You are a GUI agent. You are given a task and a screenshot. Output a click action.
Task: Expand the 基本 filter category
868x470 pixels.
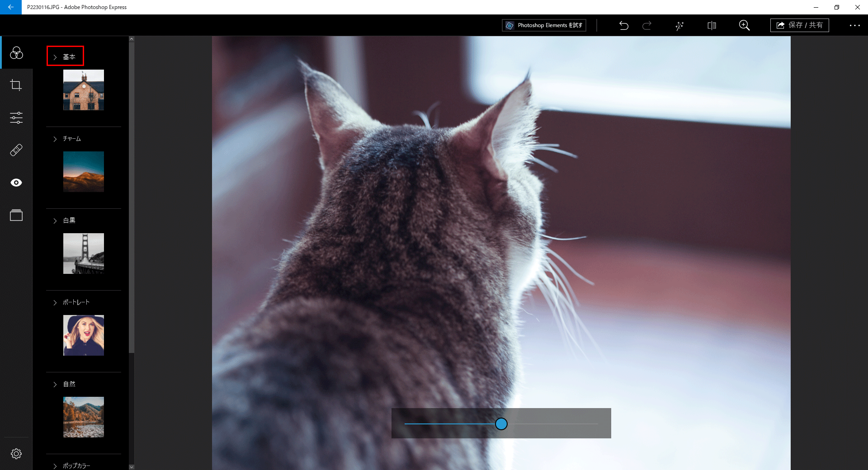[x=66, y=56]
